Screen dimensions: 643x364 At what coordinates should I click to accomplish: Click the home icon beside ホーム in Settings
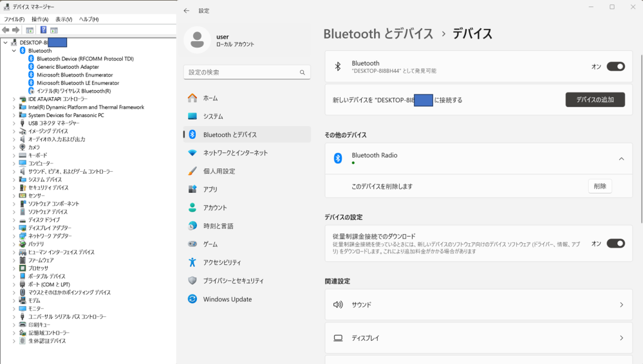pyautogui.click(x=192, y=98)
